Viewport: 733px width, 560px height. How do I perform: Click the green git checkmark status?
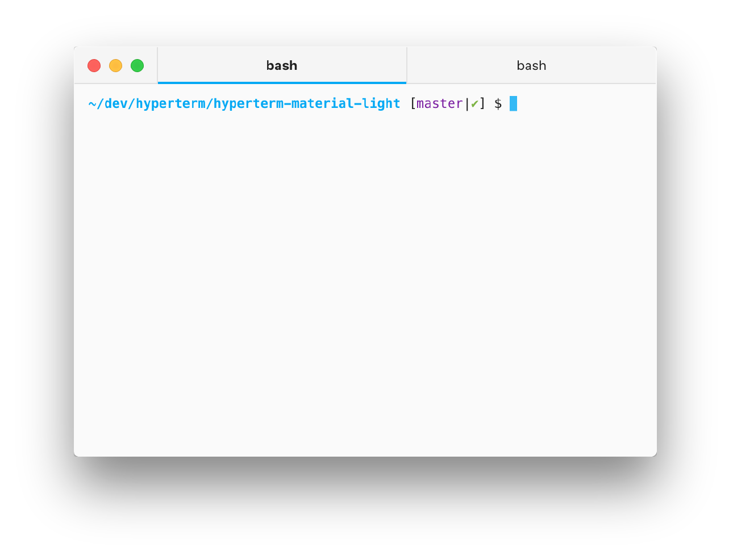point(474,104)
